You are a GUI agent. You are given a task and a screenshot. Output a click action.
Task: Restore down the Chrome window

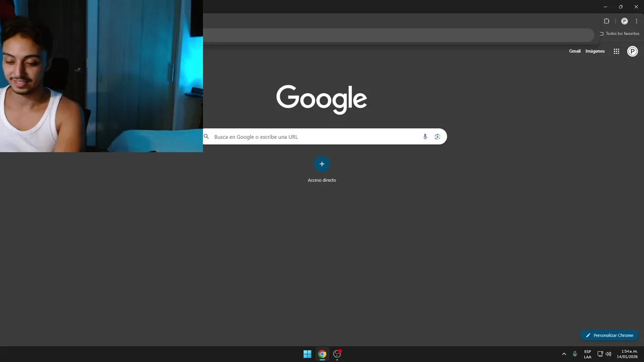click(x=620, y=7)
